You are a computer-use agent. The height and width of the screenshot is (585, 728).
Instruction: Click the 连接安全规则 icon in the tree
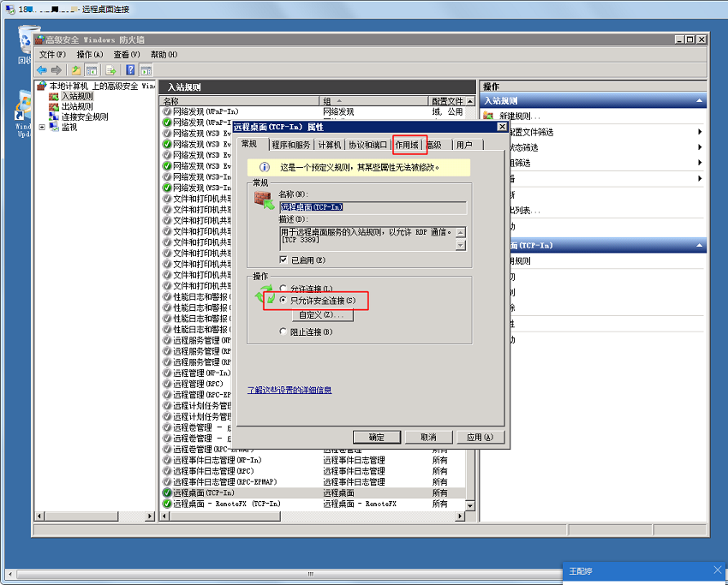click(54, 117)
